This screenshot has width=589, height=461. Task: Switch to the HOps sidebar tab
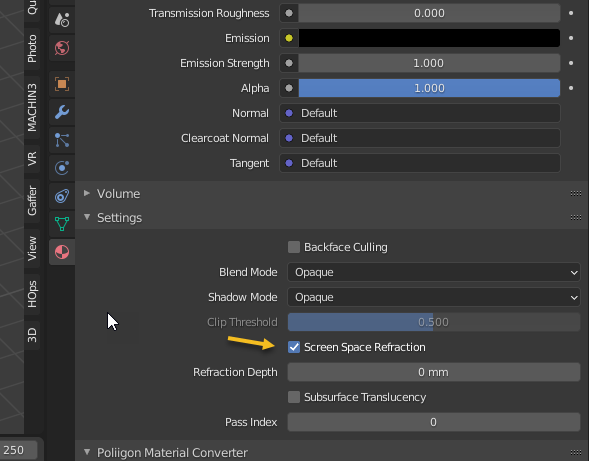coord(32,294)
